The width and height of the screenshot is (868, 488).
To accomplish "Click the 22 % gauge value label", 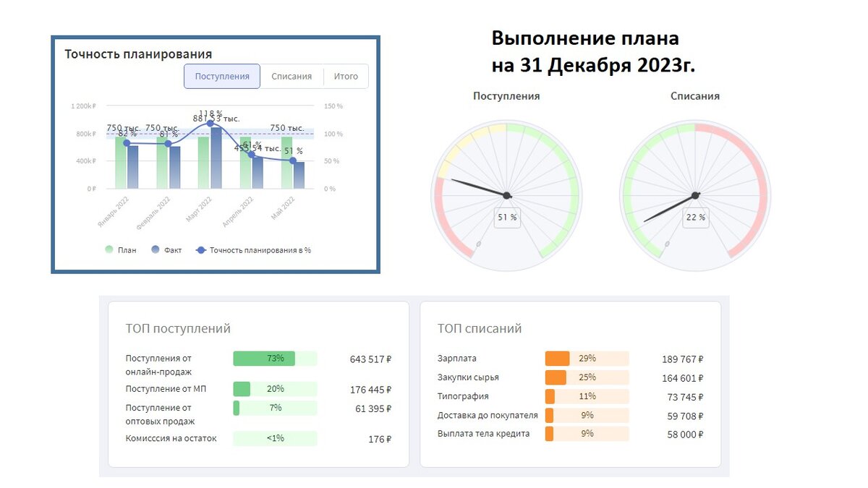I will click(x=696, y=217).
